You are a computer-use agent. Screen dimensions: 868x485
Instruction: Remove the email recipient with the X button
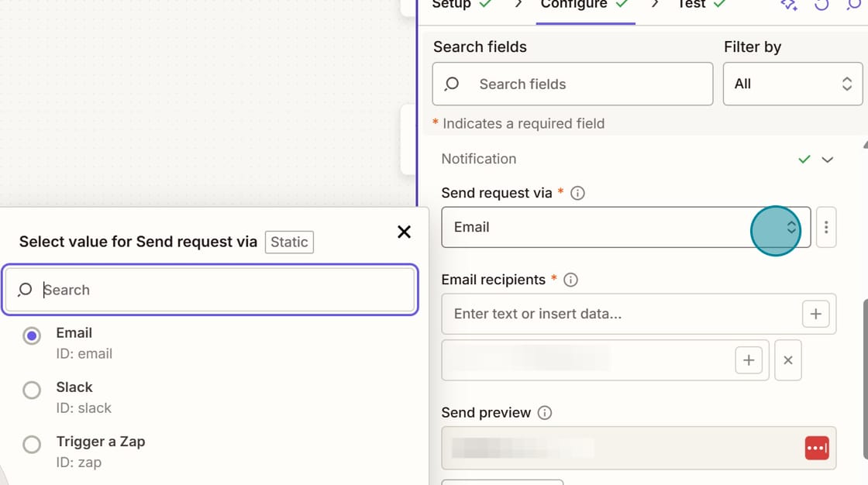[x=787, y=359]
